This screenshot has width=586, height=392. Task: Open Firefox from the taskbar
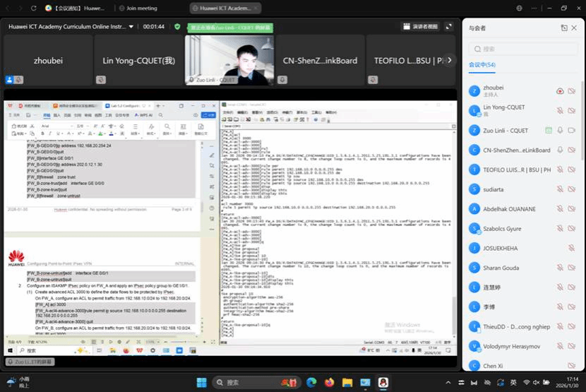(329, 382)
